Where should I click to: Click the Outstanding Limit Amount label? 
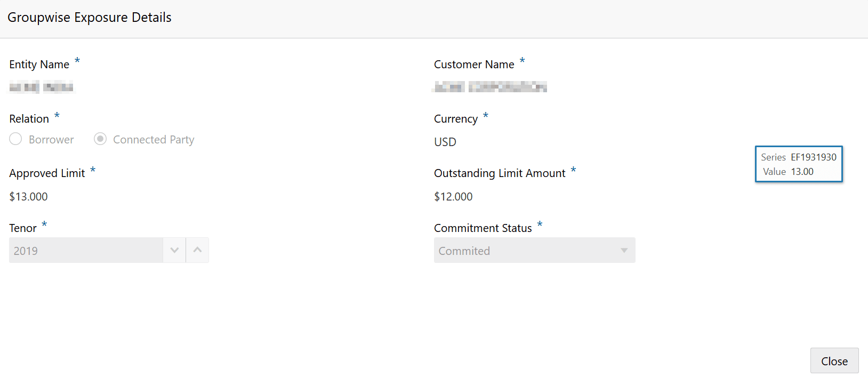click(x=500, y=173)
